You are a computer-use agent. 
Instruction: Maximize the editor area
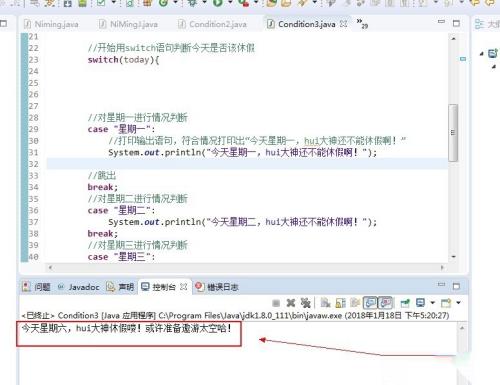click(456, 23)
